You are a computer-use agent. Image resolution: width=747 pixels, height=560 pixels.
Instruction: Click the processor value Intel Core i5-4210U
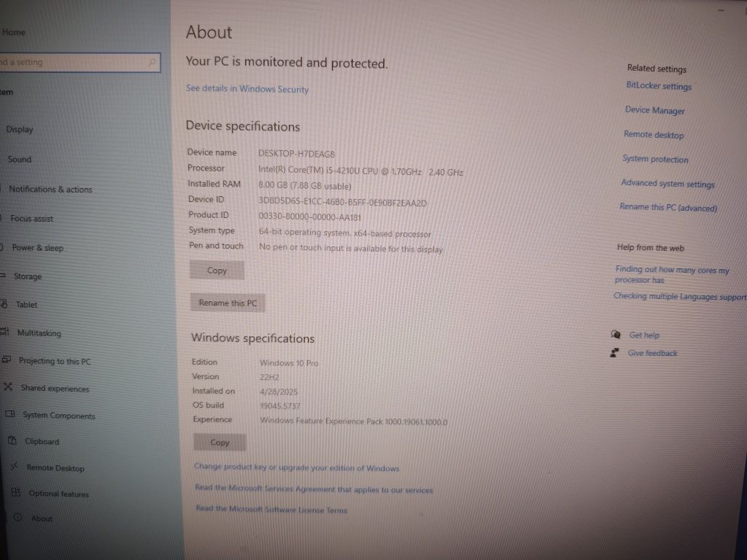click(360, 171)
